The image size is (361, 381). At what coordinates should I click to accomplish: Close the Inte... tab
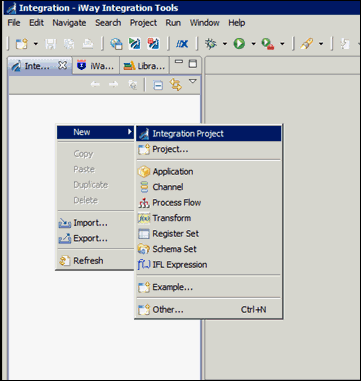[x=62, y=65]
